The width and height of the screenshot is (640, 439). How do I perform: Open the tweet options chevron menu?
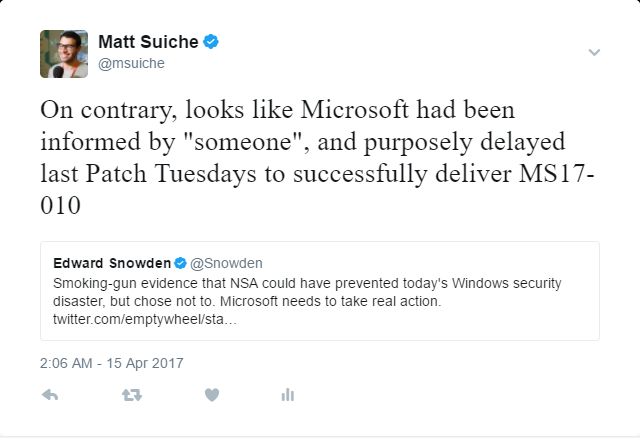(594, 52)
